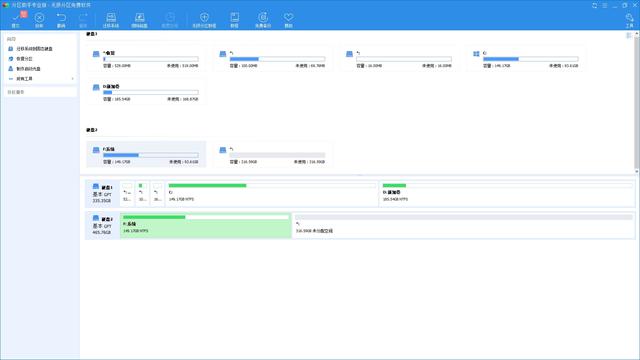Open the Clone Disk toolbar icon
640x360 pixels.
[x=140, y=19]
